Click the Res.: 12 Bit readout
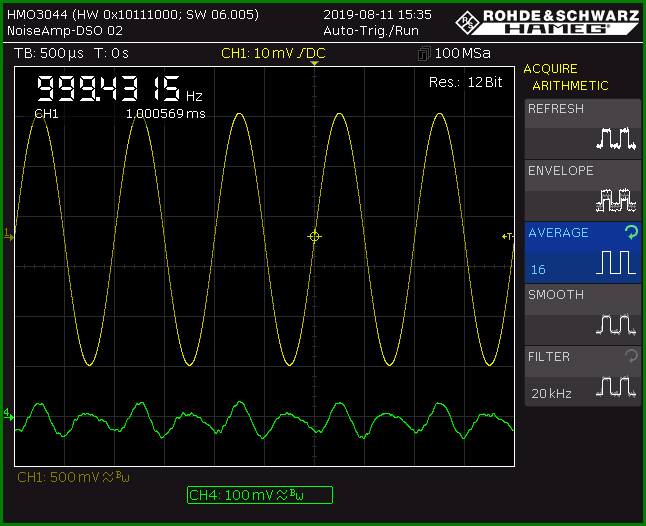Viewport: 646px width, 526px height. pos(466,82)
